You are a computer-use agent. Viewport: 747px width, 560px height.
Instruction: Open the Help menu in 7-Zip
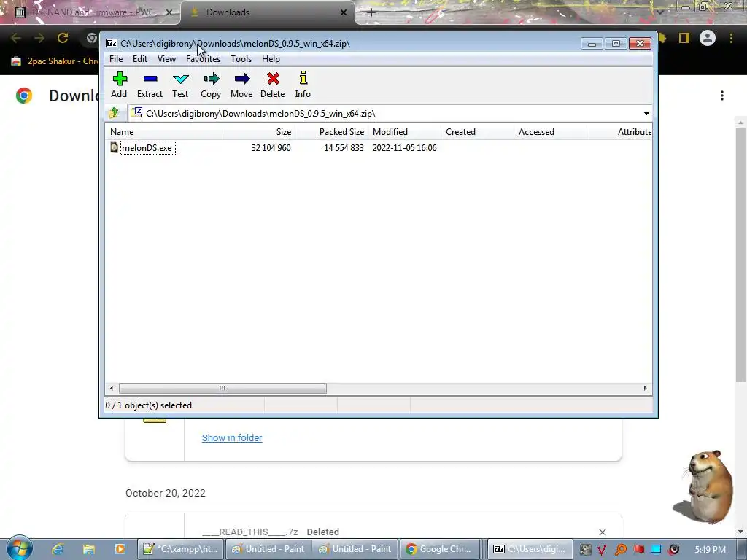pos(271,59)
